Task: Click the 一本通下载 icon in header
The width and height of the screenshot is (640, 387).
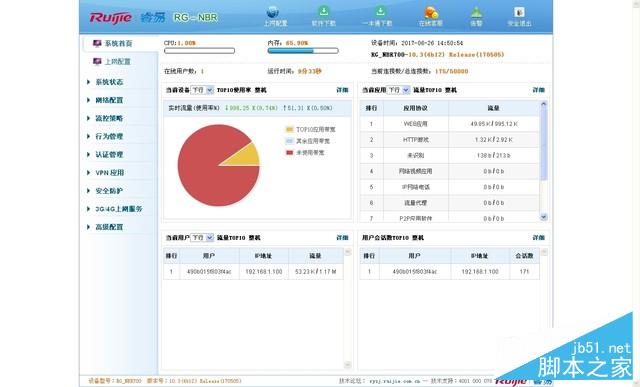Action: pyautogui.click(x=380, y=11)
